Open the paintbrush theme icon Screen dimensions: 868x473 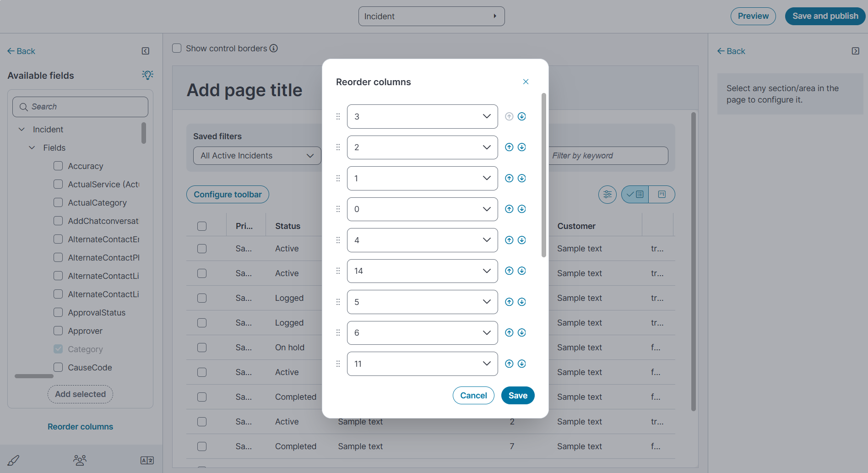[x=14, y=460]
